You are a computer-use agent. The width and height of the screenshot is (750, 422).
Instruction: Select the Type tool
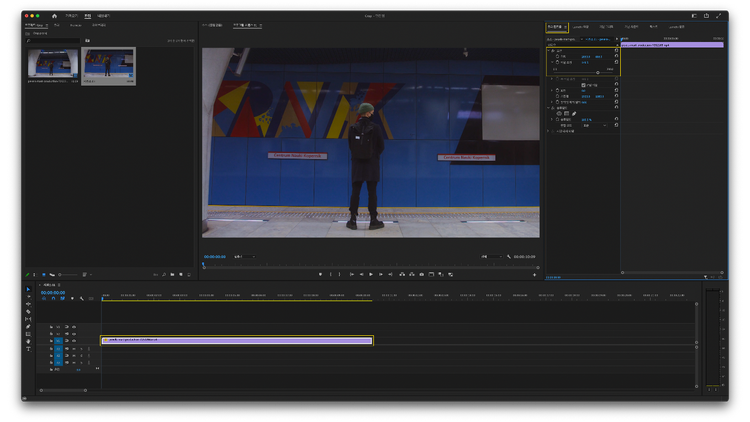tap(28, 349)
